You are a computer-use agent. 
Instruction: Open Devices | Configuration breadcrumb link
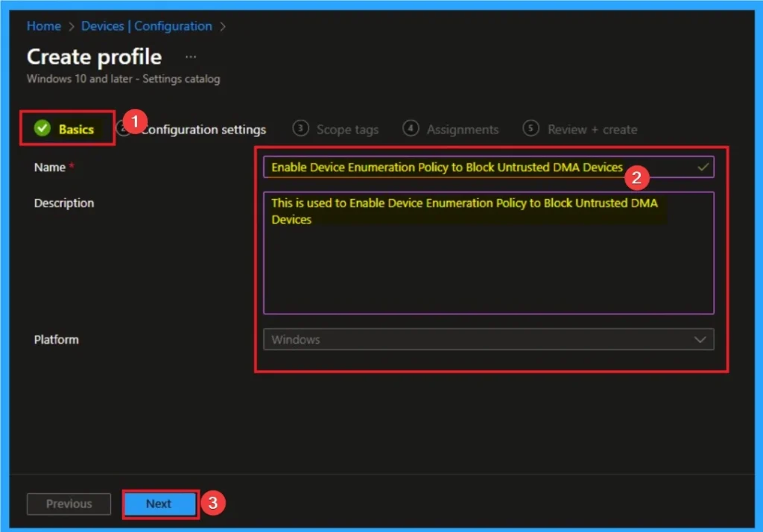146,26
